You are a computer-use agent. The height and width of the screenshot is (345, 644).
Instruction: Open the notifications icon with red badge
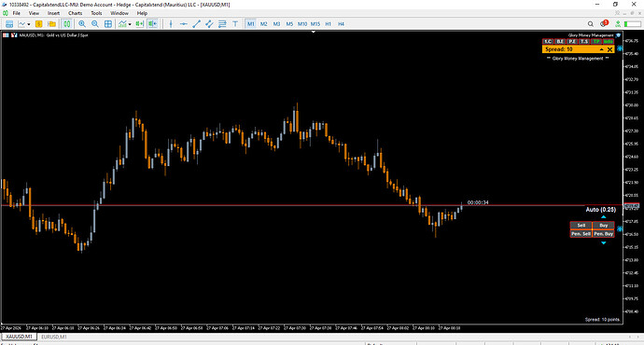click(x=604, y=24)
